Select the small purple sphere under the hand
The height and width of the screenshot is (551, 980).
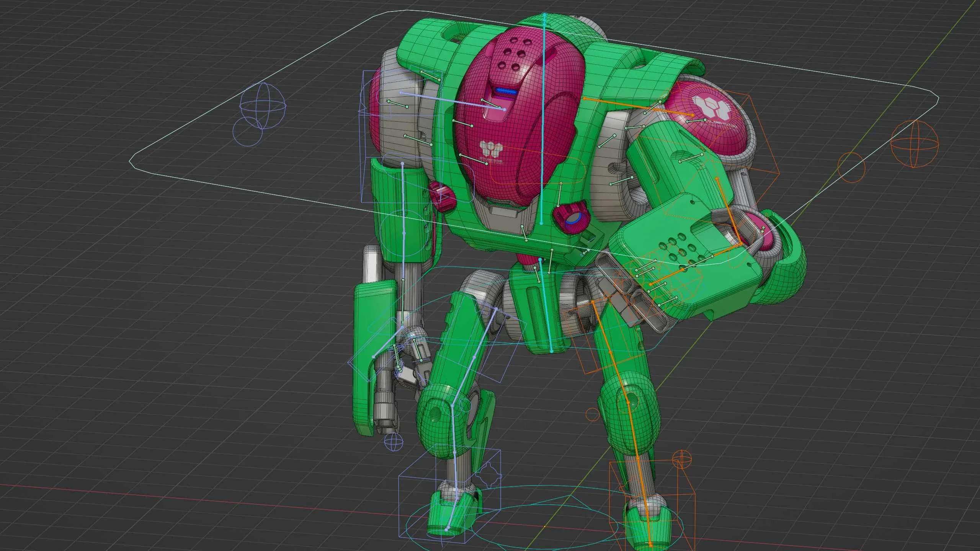click(394, 442)
